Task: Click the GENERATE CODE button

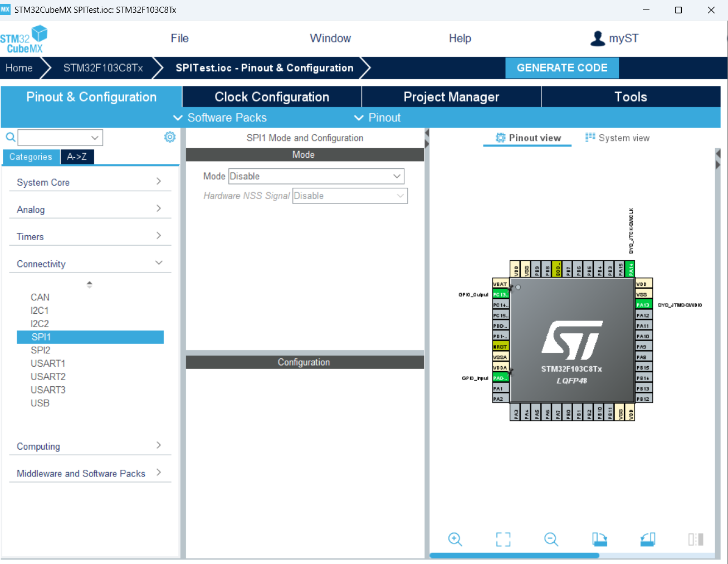Action: click(x=562, y=68)
